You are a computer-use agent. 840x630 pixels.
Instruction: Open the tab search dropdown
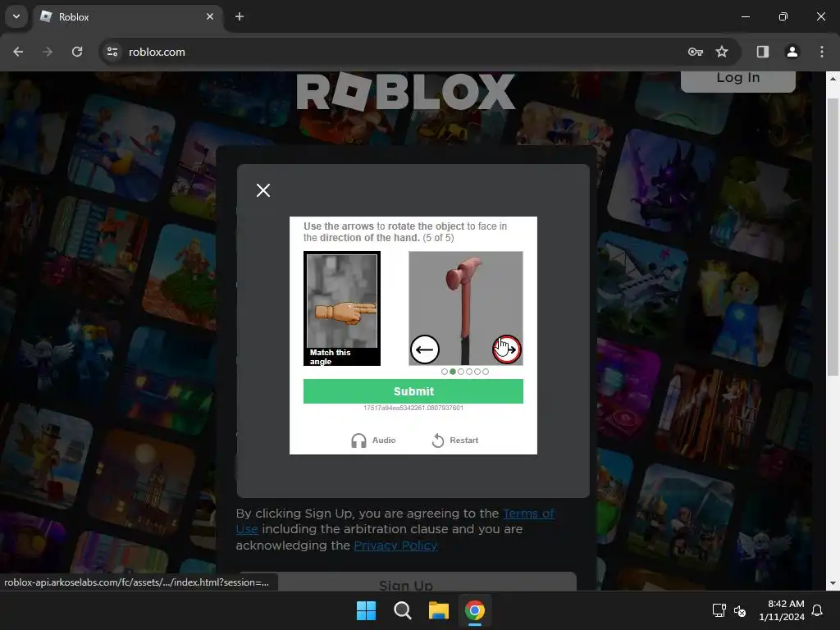[x=16, y=16]
